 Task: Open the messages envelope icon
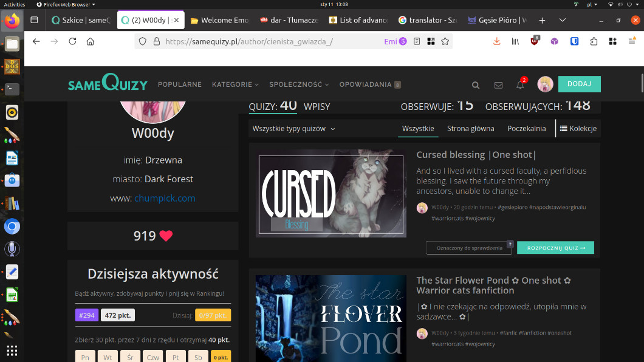click(x=498, y=85)
